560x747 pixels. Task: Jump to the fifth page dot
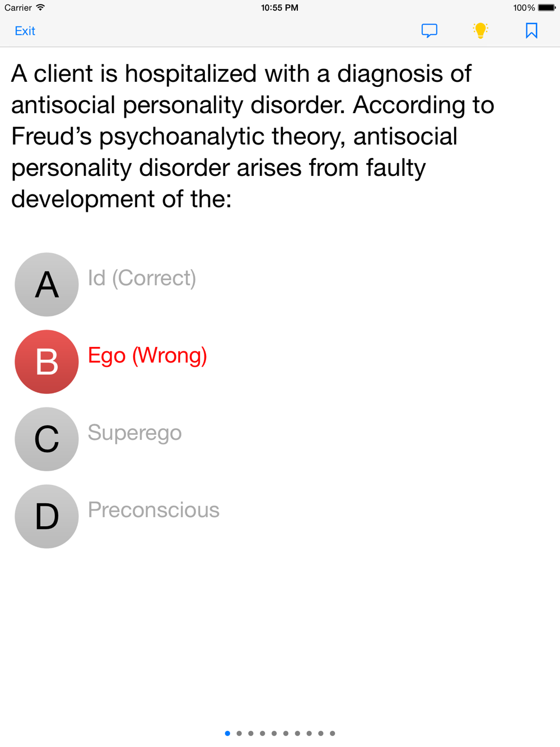274,733
